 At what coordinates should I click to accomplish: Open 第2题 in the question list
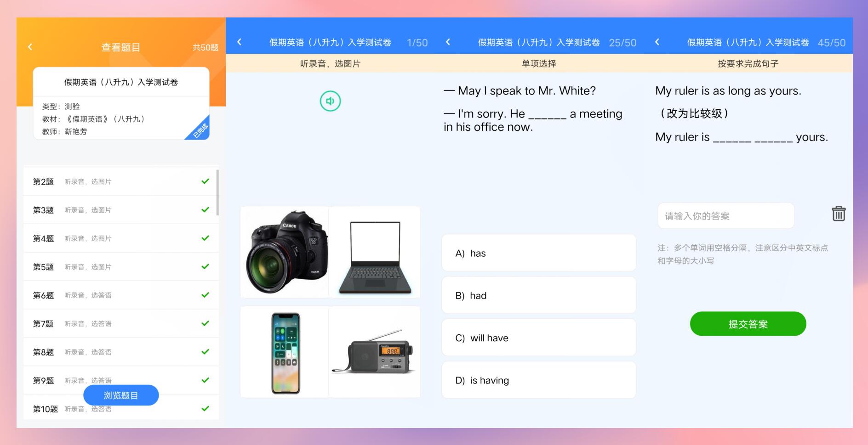[x=120, y=181]
